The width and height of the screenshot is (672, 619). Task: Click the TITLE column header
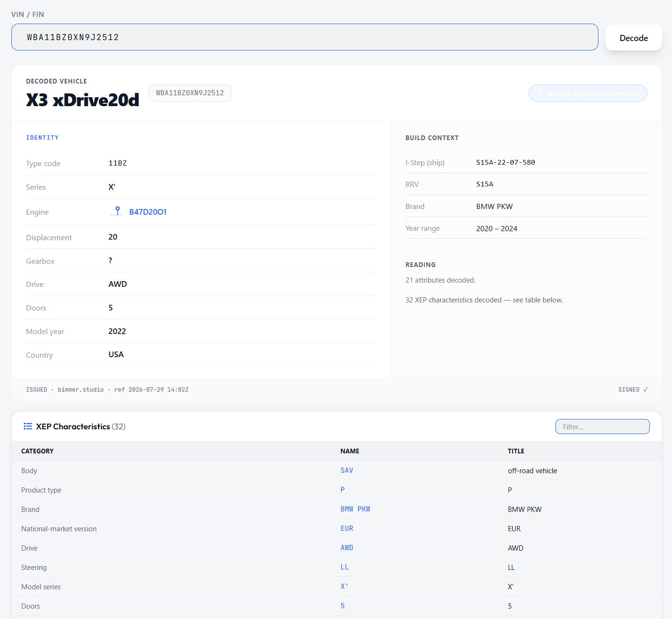[516, 451]
